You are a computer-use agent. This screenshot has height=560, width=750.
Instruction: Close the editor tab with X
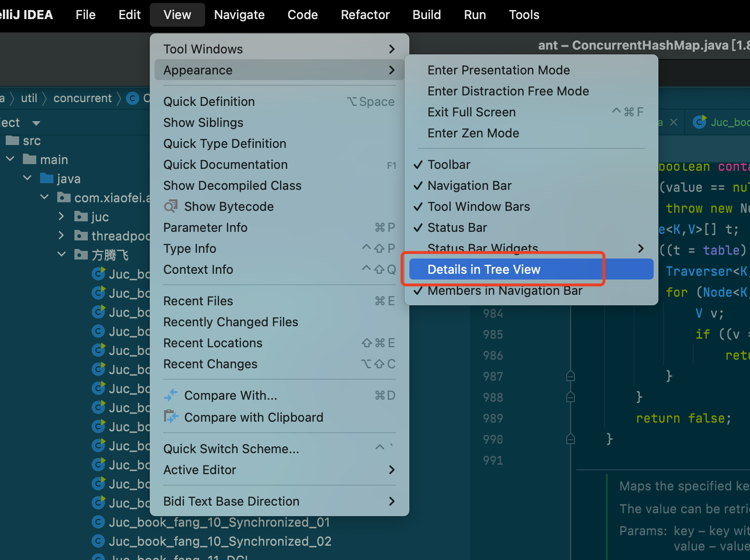[x=674, y=122]
